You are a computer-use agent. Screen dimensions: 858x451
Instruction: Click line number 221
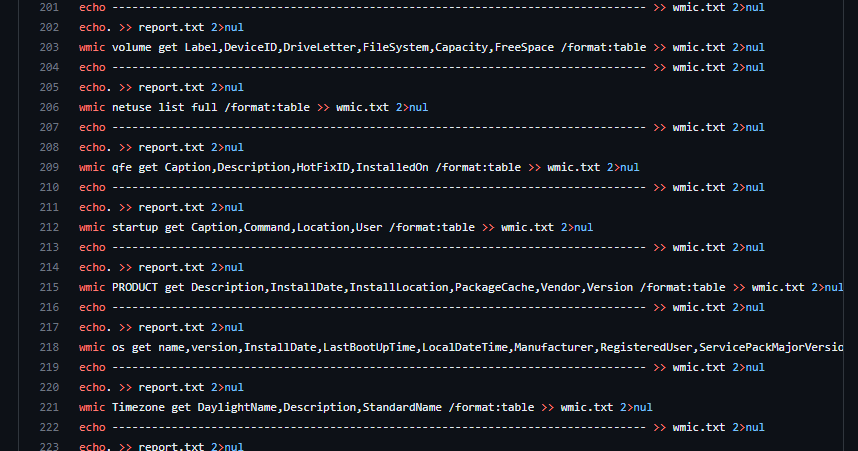(x=49, y=407)
